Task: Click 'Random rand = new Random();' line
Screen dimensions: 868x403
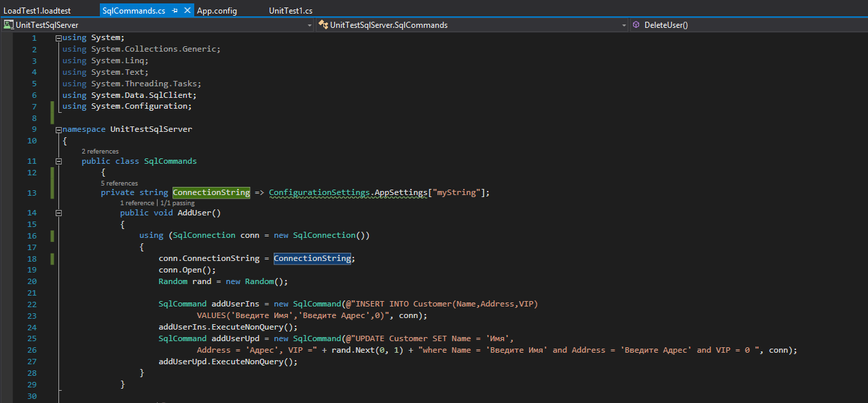Action: (x=223, y=281)
